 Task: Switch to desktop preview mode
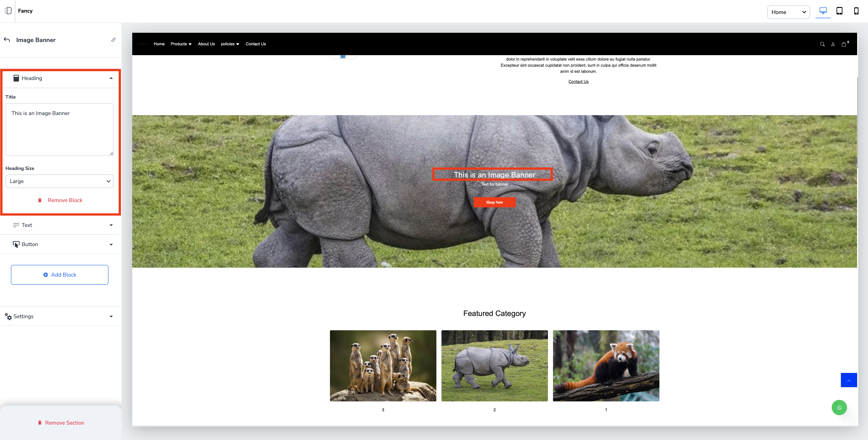pos(823,11)
